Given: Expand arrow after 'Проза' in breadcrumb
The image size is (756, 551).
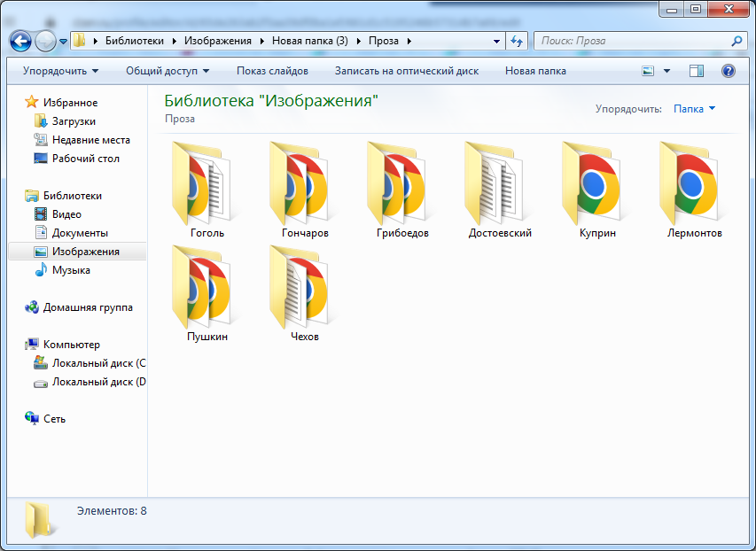Looking at the screenshot, I should coord(409,41).
